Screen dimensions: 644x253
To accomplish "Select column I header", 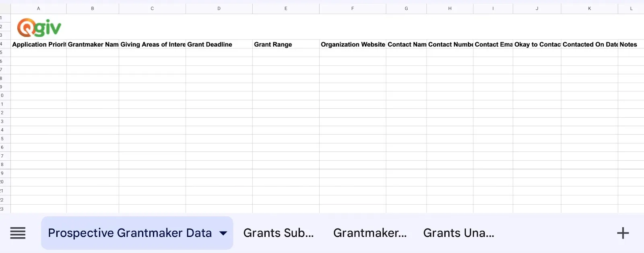I will [493, 8].
